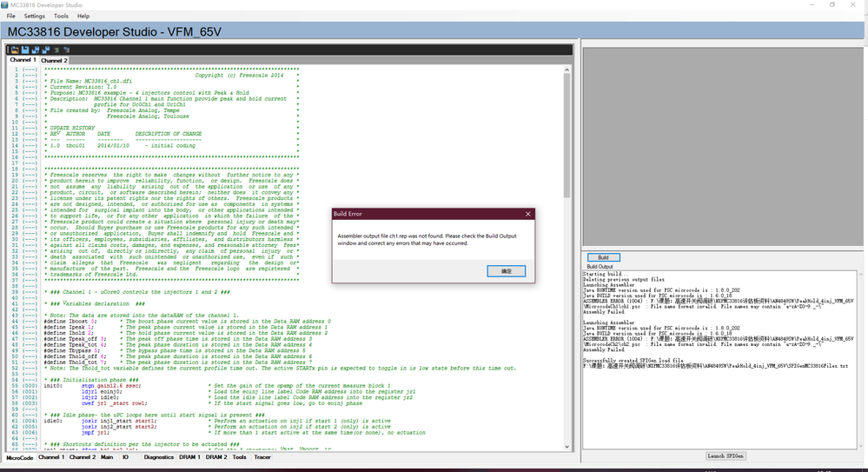Click the Launch SPIGen button
Image resolution: width=868 pixels, height=472 pixels.
click(726, 456)
